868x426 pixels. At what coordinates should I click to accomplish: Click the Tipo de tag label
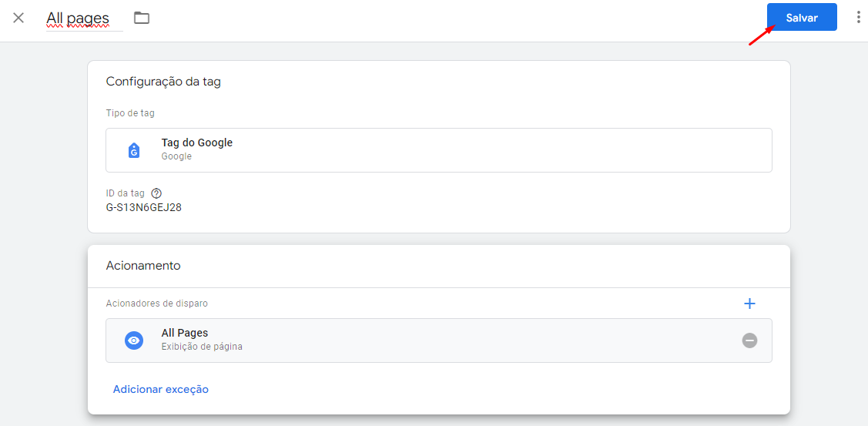click(x=130, y=113)
